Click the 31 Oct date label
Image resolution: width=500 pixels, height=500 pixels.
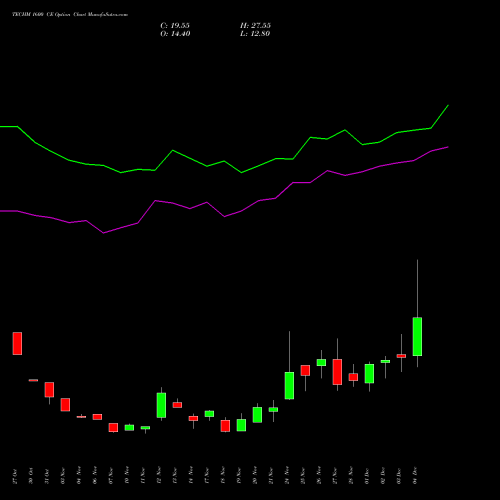click(x=47, y=476)
